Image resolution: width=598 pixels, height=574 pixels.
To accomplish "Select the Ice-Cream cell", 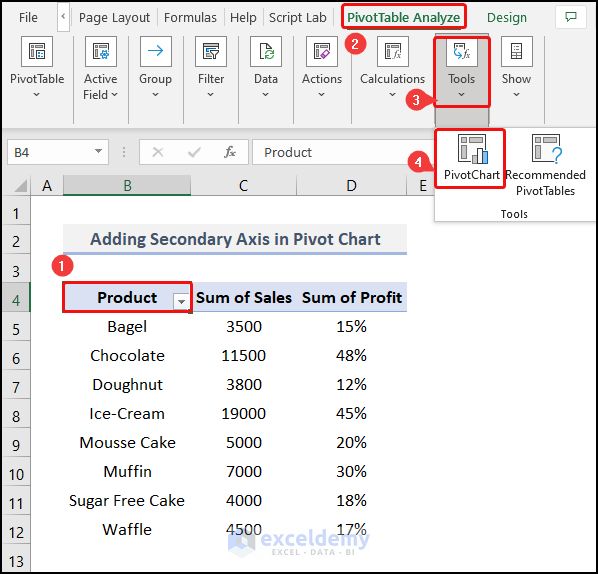I will coord(127,413).
